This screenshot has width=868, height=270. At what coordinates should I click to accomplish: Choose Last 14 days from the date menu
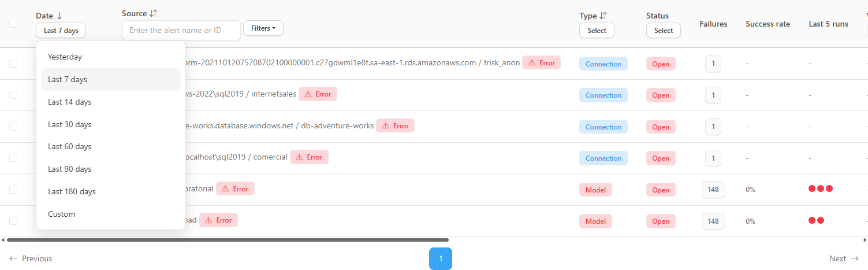click(x=111, y=102)
